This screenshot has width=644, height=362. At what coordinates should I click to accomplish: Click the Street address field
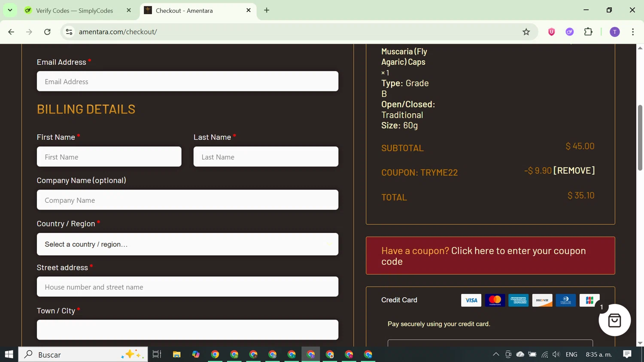click(x=188, y=287)
